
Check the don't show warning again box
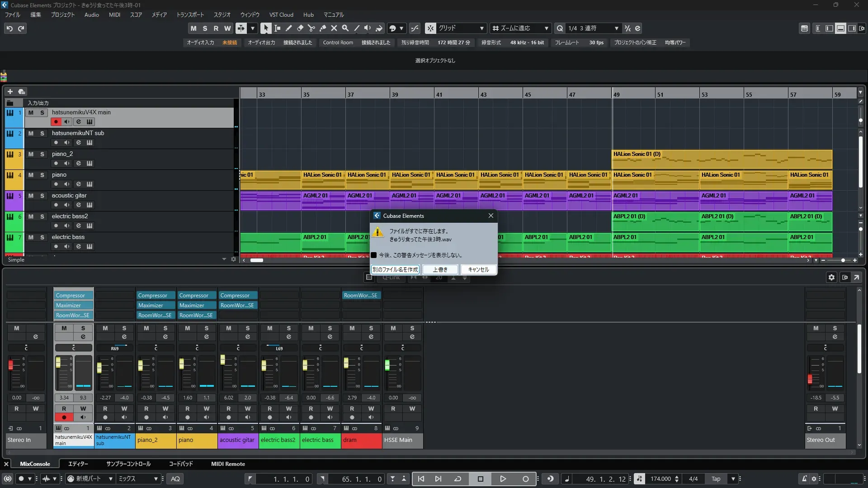click(x=374, y=255)
